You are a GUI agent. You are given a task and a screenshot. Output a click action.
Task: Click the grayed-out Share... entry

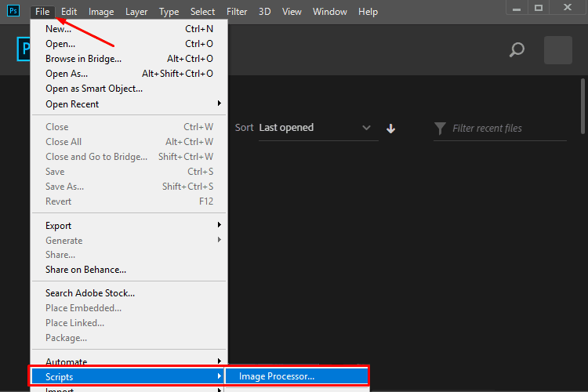pyautogui.click(x=129, y=255)
